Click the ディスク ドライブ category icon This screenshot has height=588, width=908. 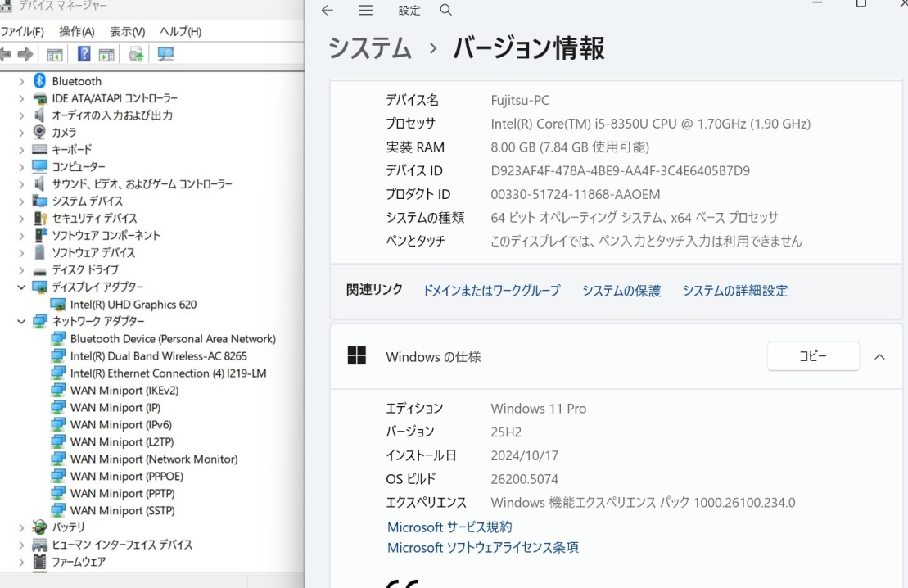click(x=39, y=270)
